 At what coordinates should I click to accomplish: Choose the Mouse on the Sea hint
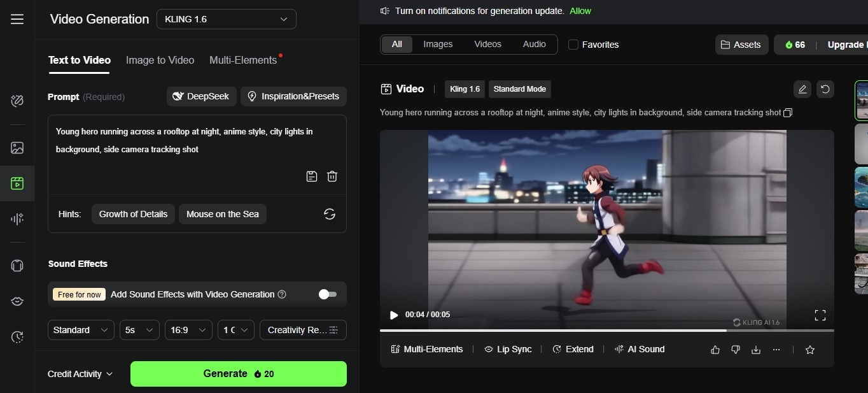point(223,214)
